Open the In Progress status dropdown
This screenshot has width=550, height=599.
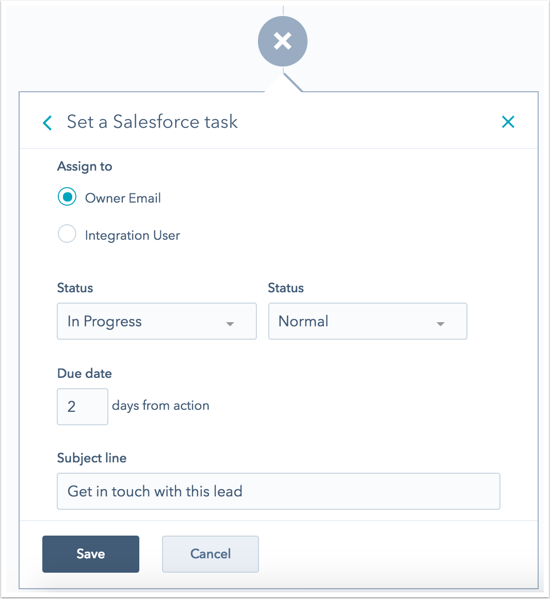coord(157,321)
